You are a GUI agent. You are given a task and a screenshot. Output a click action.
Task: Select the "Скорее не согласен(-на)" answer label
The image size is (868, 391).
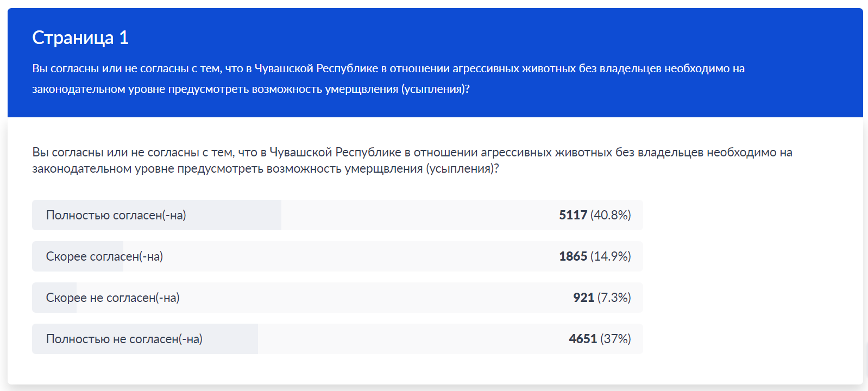112,298
